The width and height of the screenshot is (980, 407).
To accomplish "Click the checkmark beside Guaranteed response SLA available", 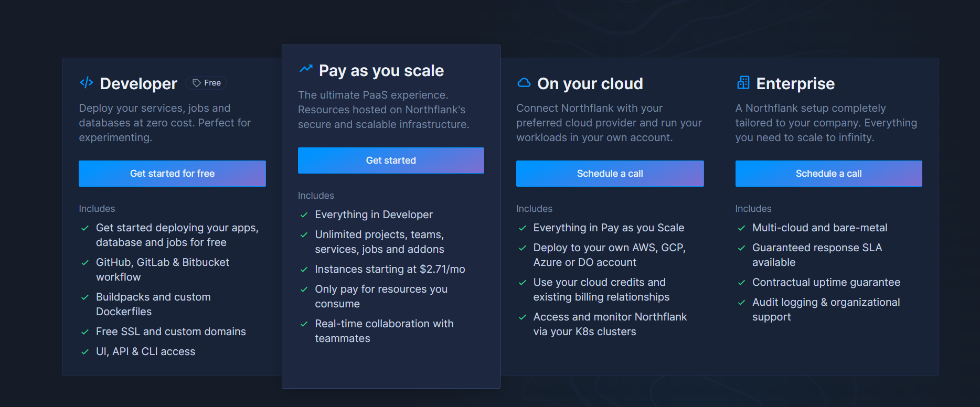I will click(741, 248).
